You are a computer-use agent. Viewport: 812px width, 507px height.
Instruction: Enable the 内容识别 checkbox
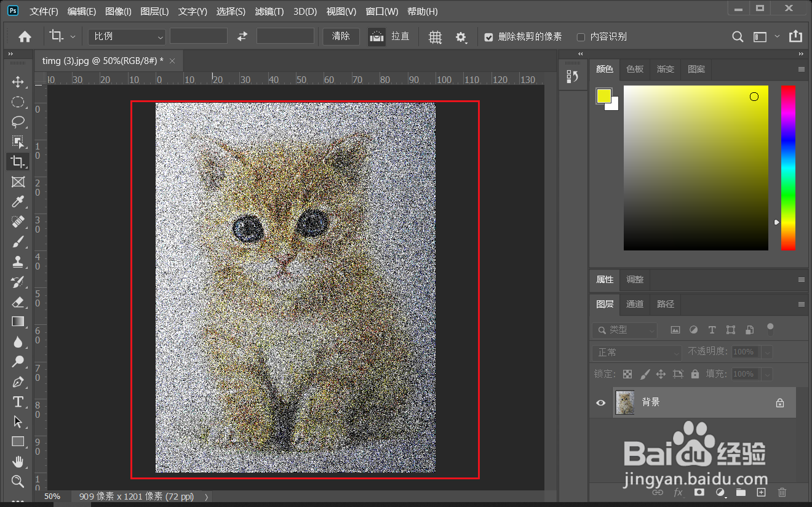[x=581, y=37]
